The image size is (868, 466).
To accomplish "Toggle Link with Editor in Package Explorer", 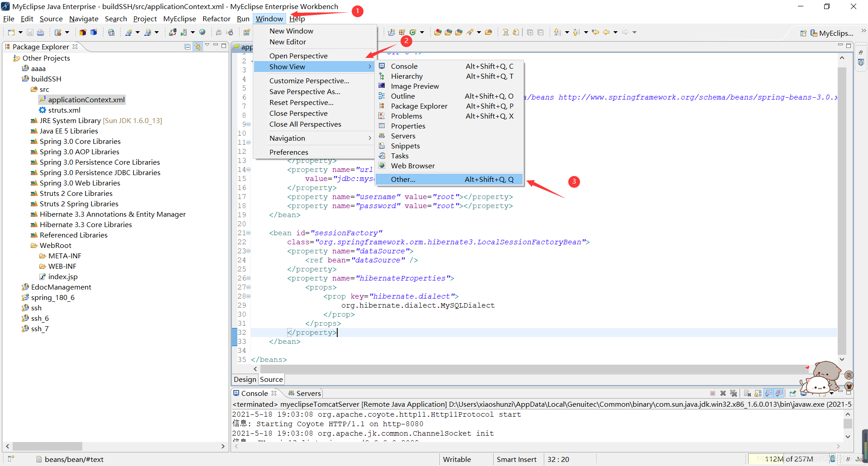I will 198,47.
